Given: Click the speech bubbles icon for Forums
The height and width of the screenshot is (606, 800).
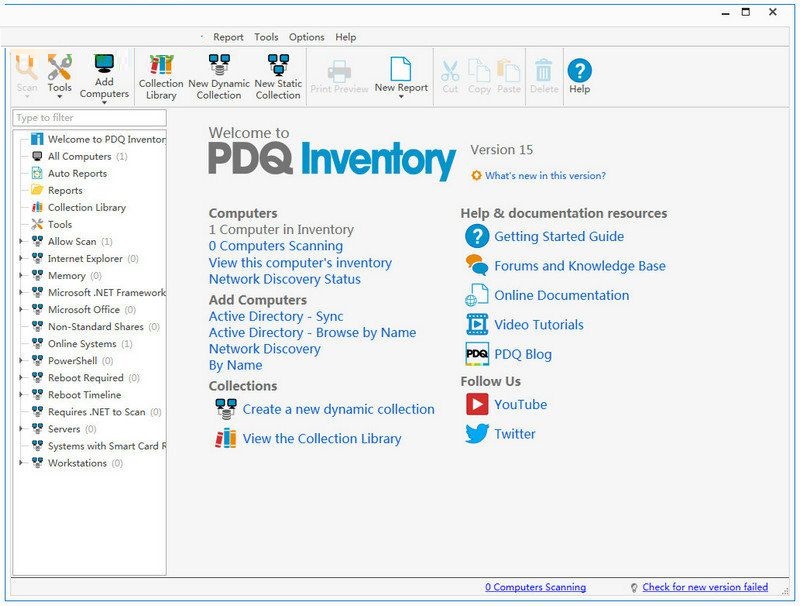Looking at the screenshot, I should click(x=477, y=265).
